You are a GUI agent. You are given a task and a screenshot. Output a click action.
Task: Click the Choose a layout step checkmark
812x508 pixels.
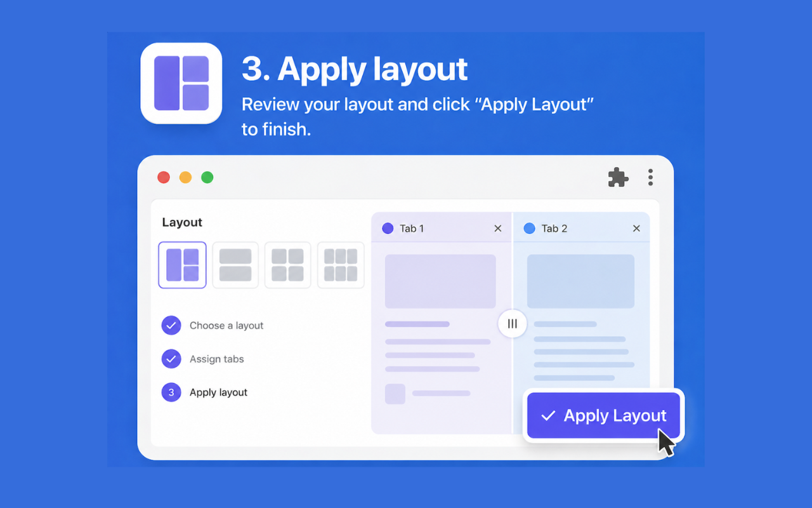[x=171, y=325]
